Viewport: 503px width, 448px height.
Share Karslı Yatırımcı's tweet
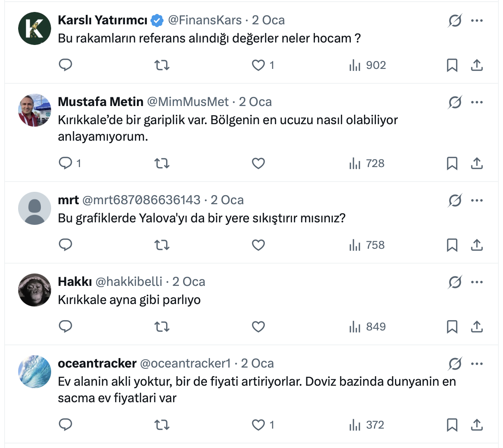point(477,65)
